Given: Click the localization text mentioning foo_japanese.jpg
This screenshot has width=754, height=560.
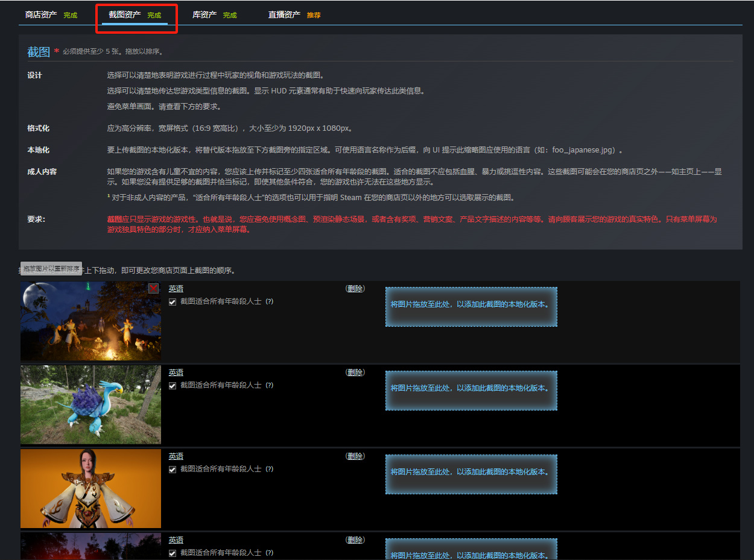Looking at the screenshot, I should [366, 150].
